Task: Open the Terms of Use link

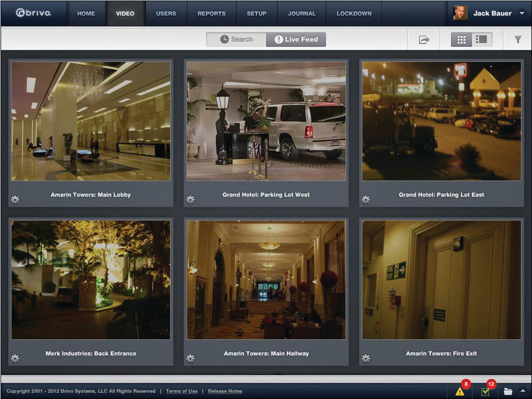Action: (x=181, y=391)
